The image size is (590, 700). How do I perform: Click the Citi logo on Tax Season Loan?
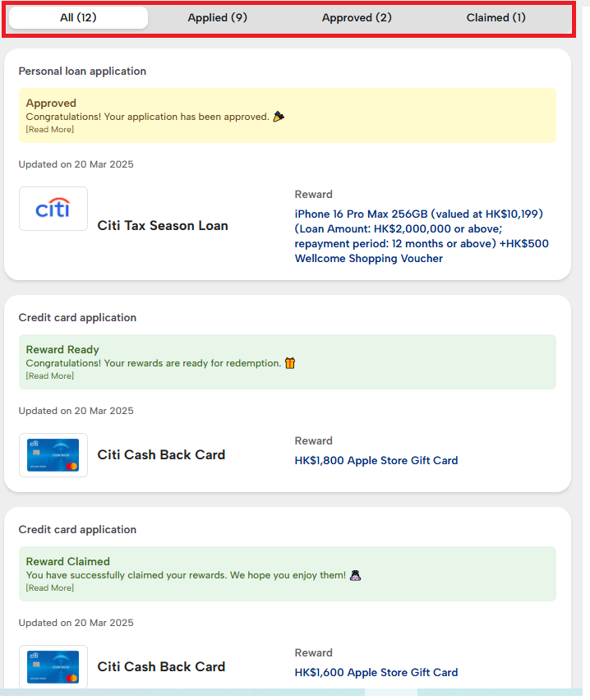(x=53, y=209)
